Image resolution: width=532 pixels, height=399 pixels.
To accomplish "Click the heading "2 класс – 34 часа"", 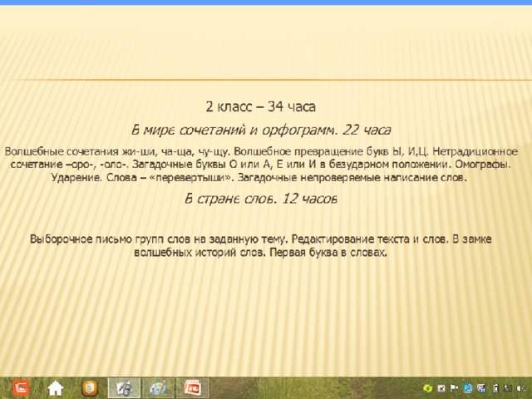I will (260, 107).
